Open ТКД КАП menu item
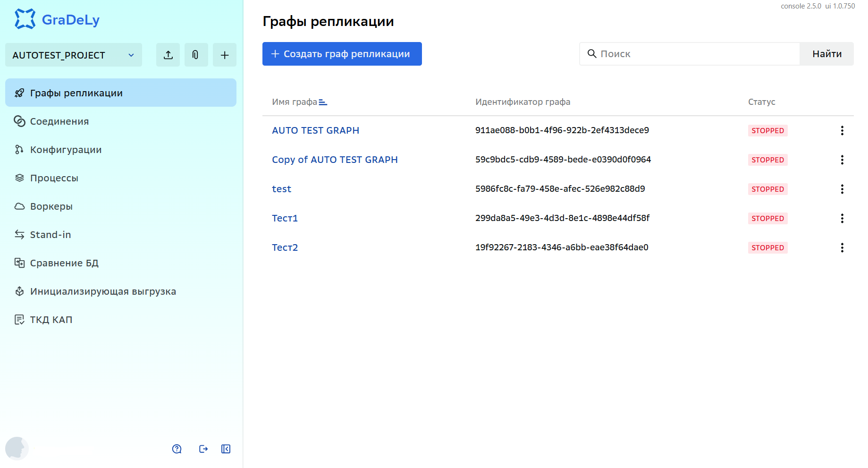Screen dimensions: 868x468 [121, 319]
